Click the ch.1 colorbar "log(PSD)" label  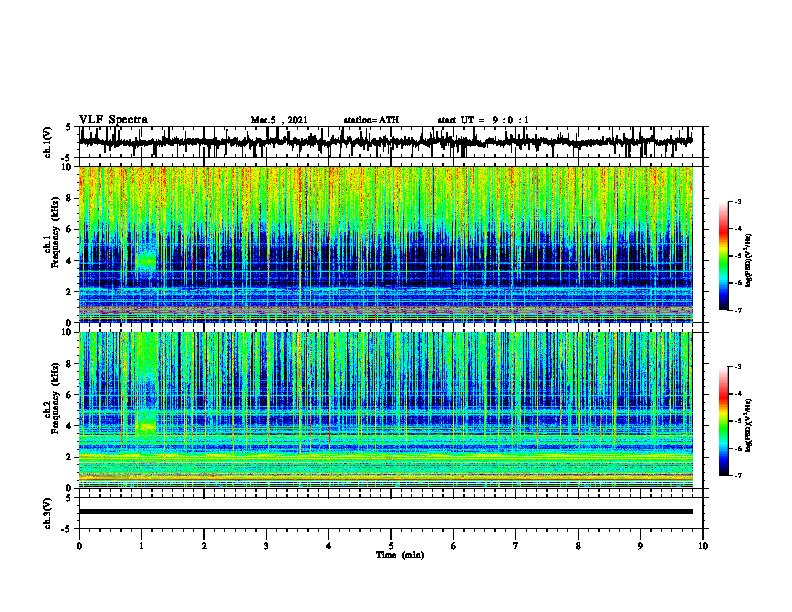tap(749, 261)
